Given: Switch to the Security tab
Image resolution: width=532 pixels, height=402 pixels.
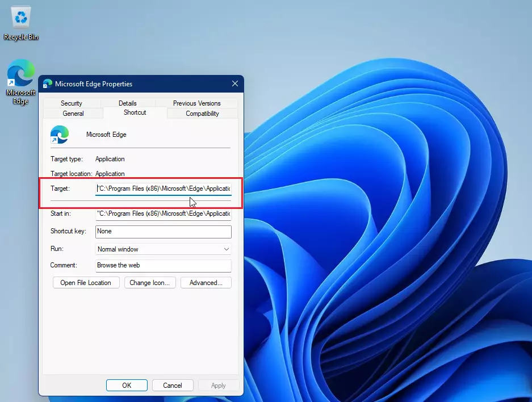Looking at the screenshot, I should coord(71,103).
